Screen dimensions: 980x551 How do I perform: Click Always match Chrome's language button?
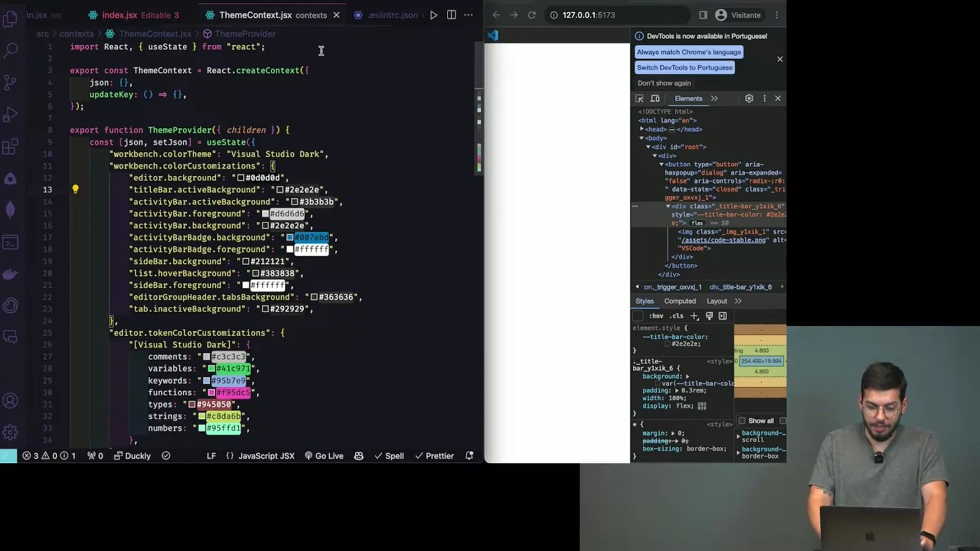pos(689,52)
